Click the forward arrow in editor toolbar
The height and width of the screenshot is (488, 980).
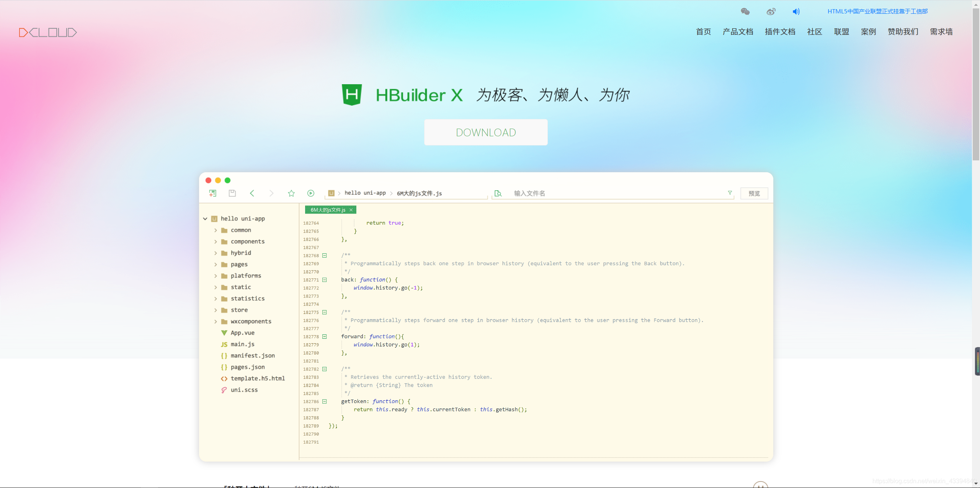[271, 193]
